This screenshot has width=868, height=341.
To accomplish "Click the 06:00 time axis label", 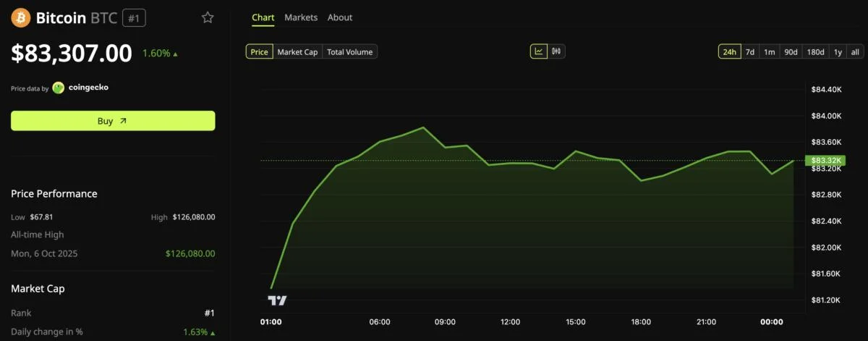I will point(380,322).
